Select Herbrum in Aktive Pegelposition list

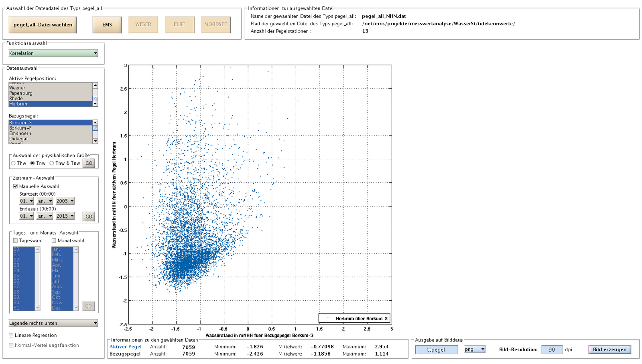tap(51, 104)
